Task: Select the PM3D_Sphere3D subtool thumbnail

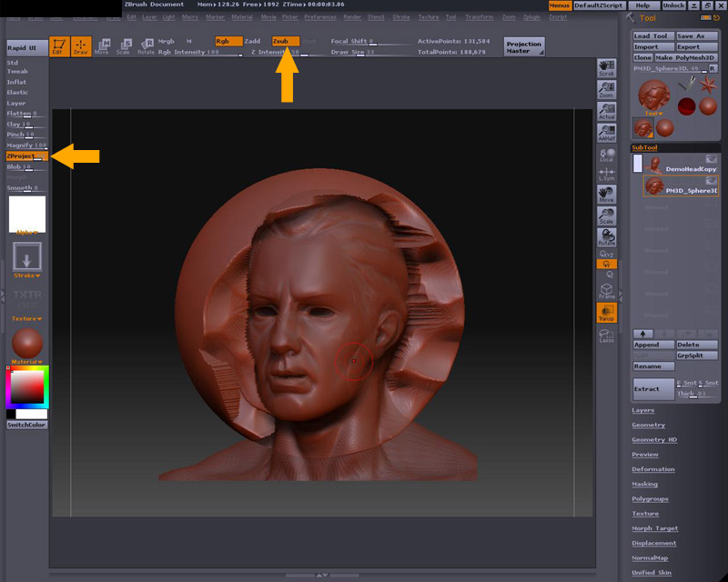Action: (x=653, y=186)
